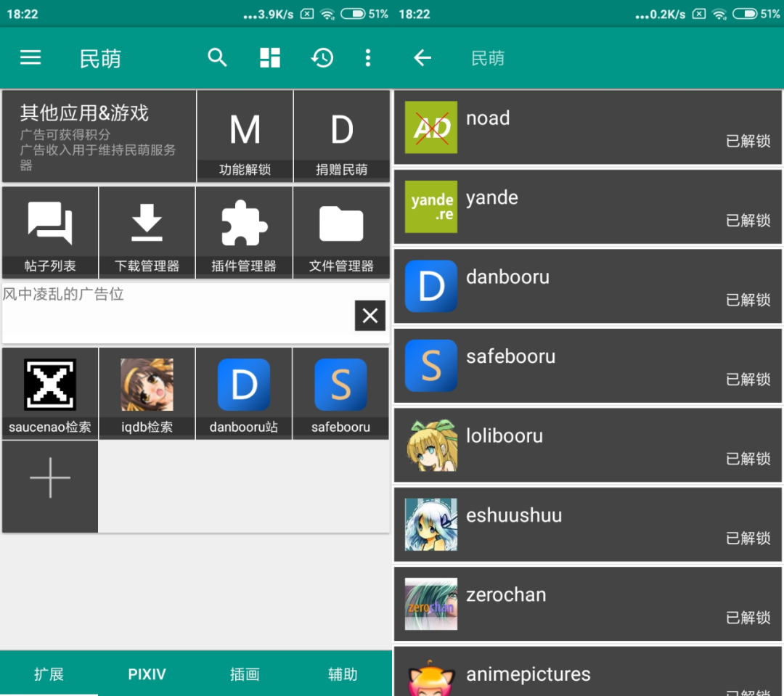
Task: Tap left status bar Wi-Fi icon
Action: [327, 14]
